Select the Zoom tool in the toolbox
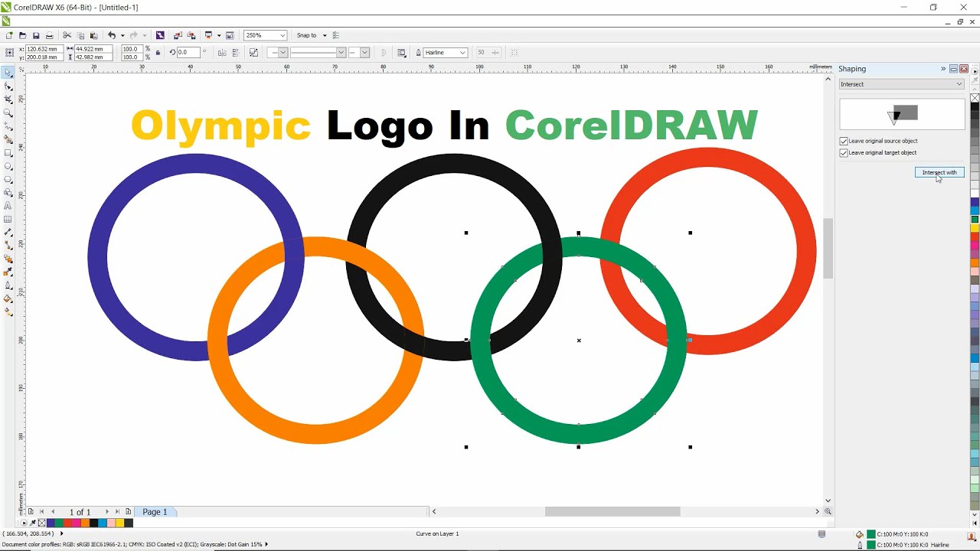980x551 pixels. tap(8, 112)
